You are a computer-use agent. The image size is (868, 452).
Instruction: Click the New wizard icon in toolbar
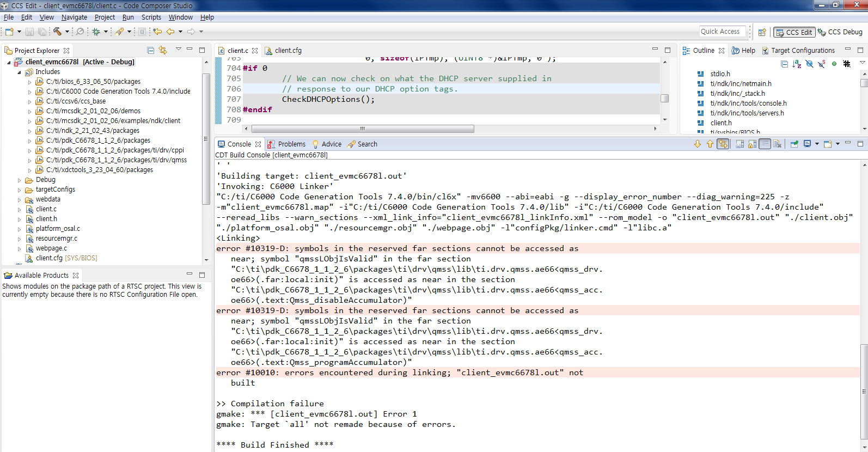pyautogui.click(x=9, y=32)
